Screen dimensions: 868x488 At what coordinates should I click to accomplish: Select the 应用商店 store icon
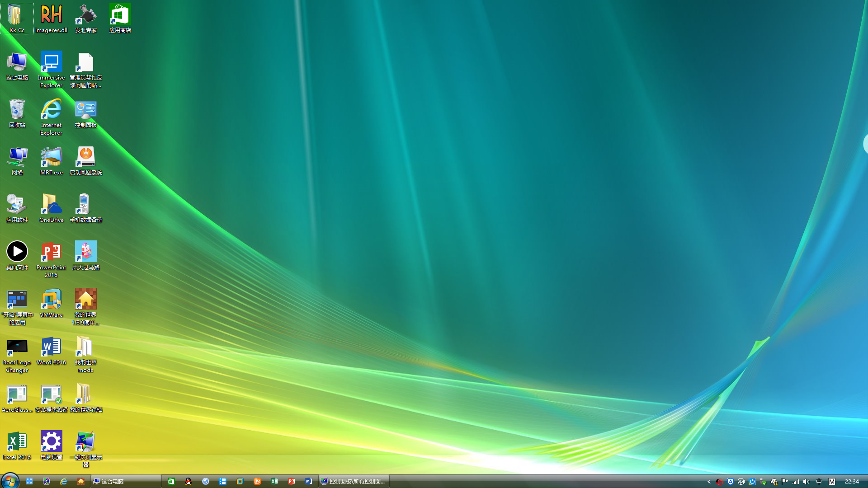tap(120, 19)
